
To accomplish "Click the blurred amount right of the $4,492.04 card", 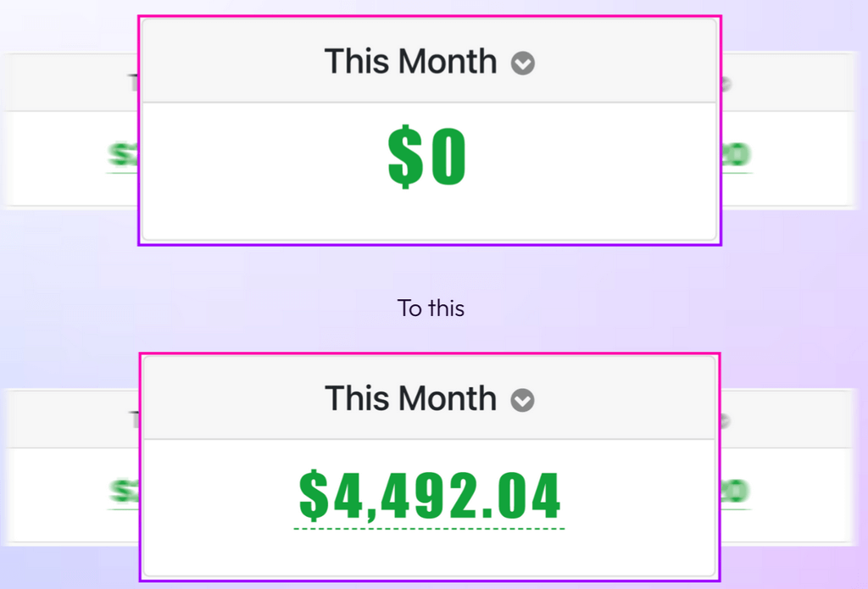I will point(736,492).
